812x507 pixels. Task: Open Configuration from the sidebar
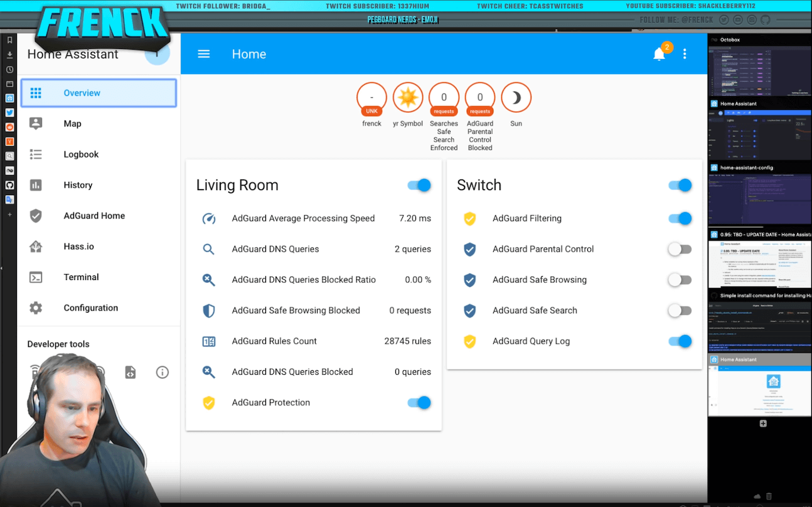[x=90, y=308]
